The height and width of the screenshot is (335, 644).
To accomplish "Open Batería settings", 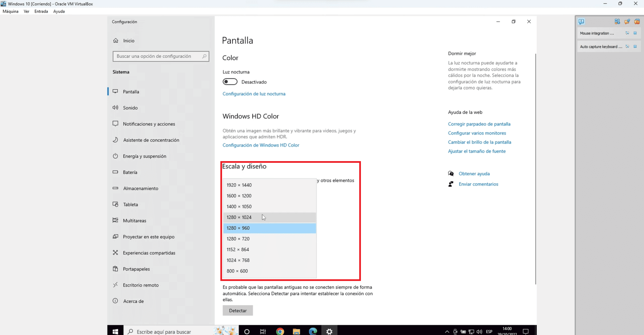I will (130, 172).
